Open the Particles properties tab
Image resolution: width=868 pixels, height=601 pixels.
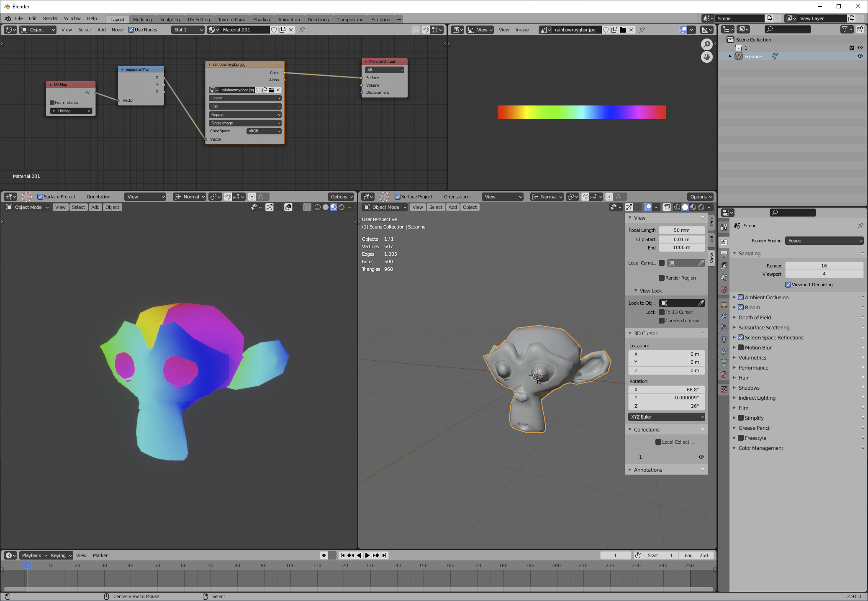coord(724,328)
